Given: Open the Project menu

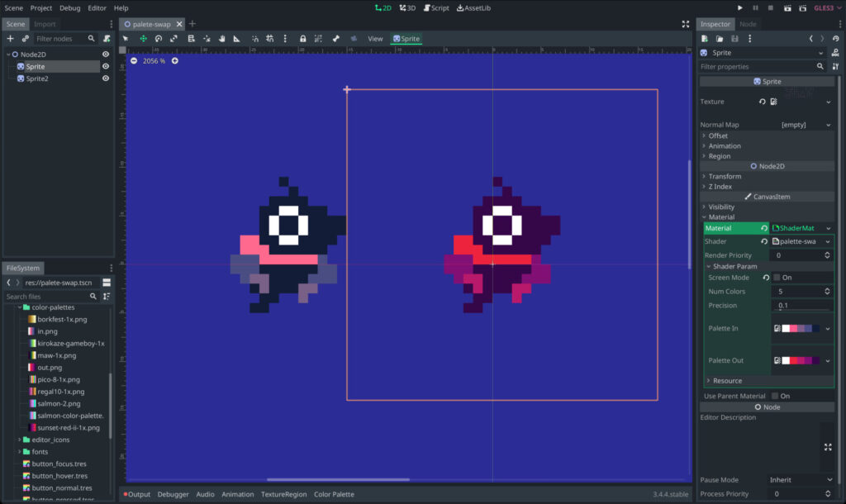Looking at the screenshot, I should (41, 7).
